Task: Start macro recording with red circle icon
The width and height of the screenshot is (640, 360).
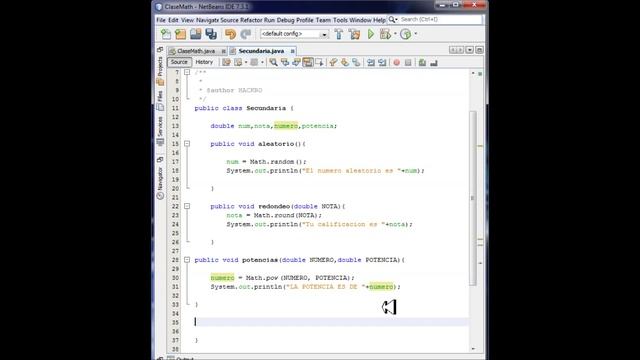Action: [396, 62]
